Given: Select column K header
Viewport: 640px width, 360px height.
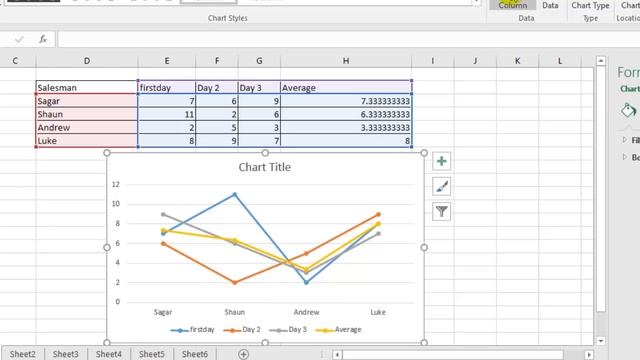Looking at the screenshot, I should [x=517, y=61].
